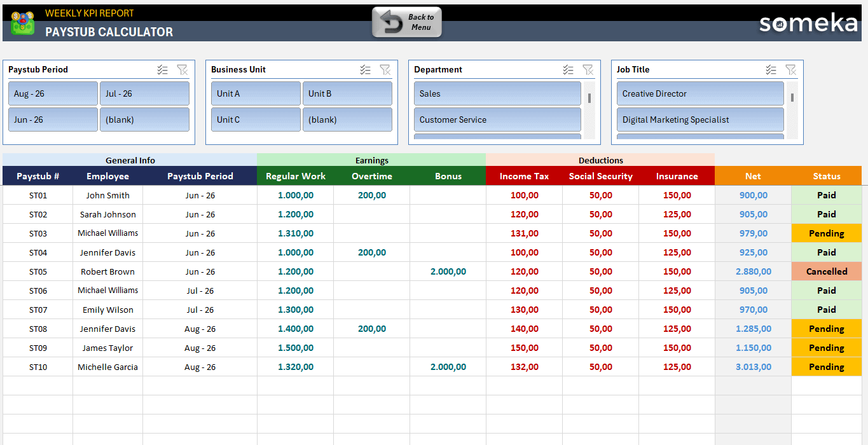Clear the Department slicer filter

click(588, 70)
